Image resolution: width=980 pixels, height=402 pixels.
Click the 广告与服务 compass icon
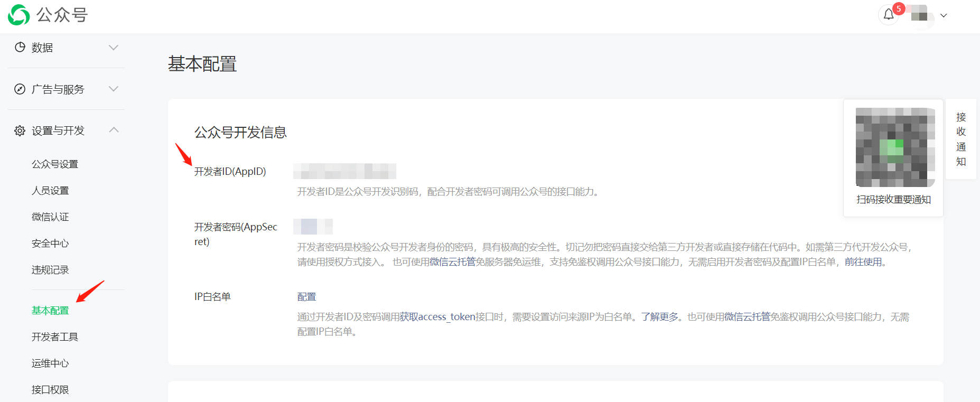(20, 89)
